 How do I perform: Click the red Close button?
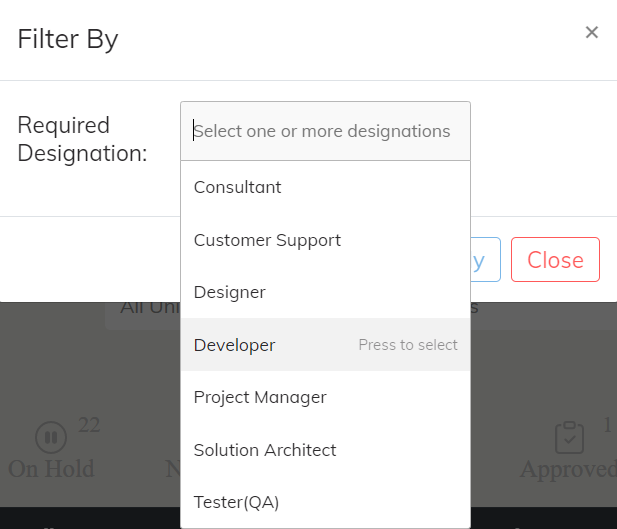(x=555, y=260)
